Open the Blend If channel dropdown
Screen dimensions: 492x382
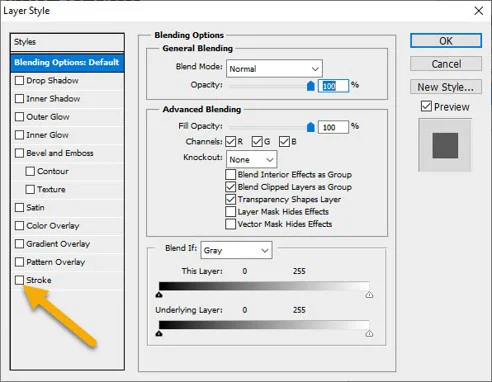coord(236,250)
